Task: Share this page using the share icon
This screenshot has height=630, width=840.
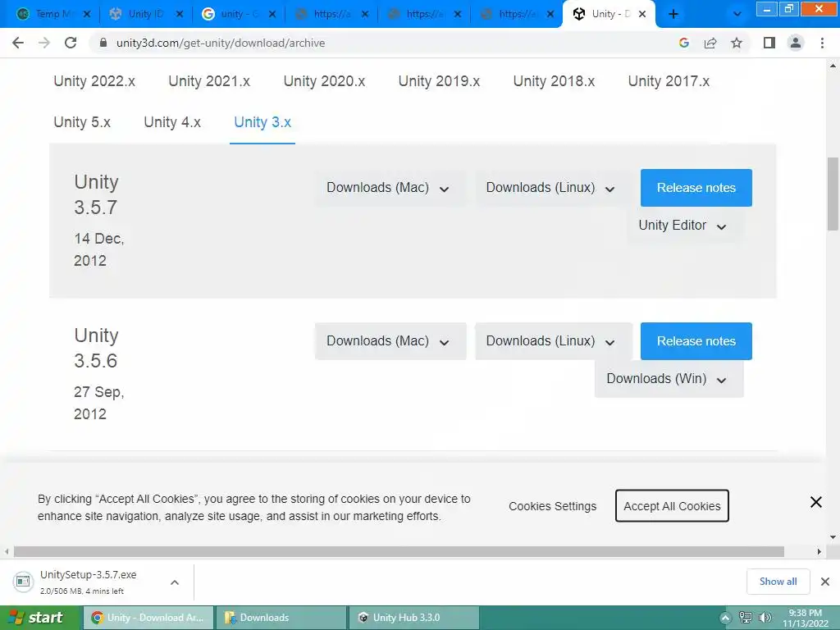Action: point(710,43)
